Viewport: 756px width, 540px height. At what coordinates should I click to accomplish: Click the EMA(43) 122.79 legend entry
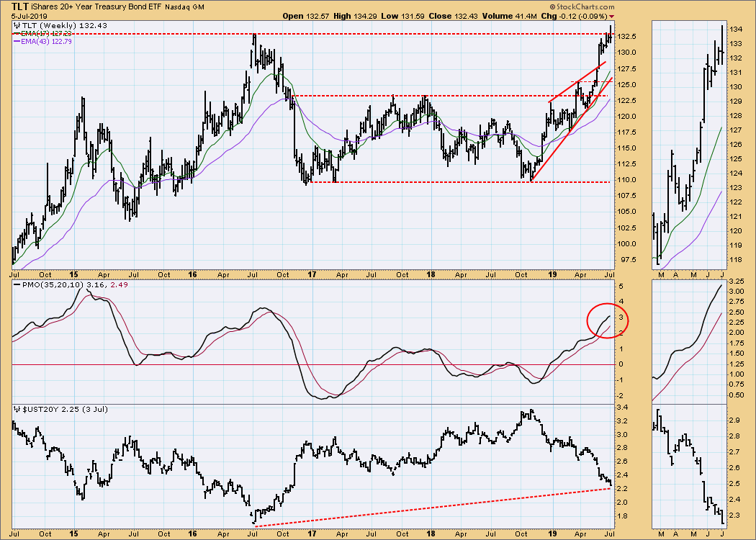click(46, 42)
